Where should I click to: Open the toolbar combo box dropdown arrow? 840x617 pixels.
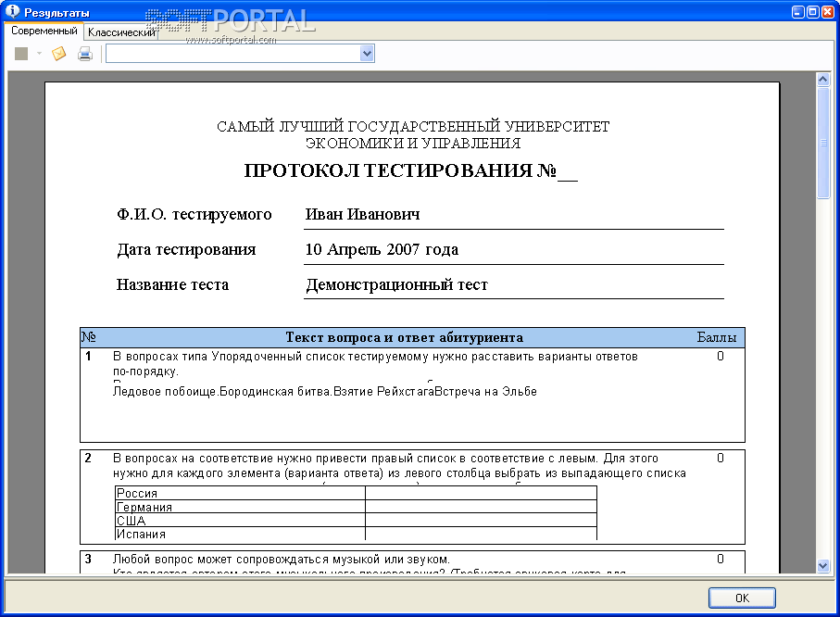[x=367, y=54]
